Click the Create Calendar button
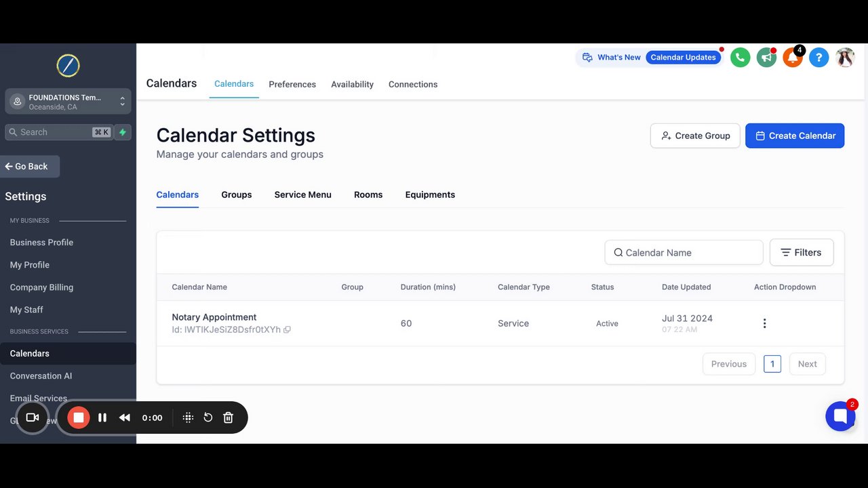The width and height of the screenshot is (868, 488). (x=795, y=136)
